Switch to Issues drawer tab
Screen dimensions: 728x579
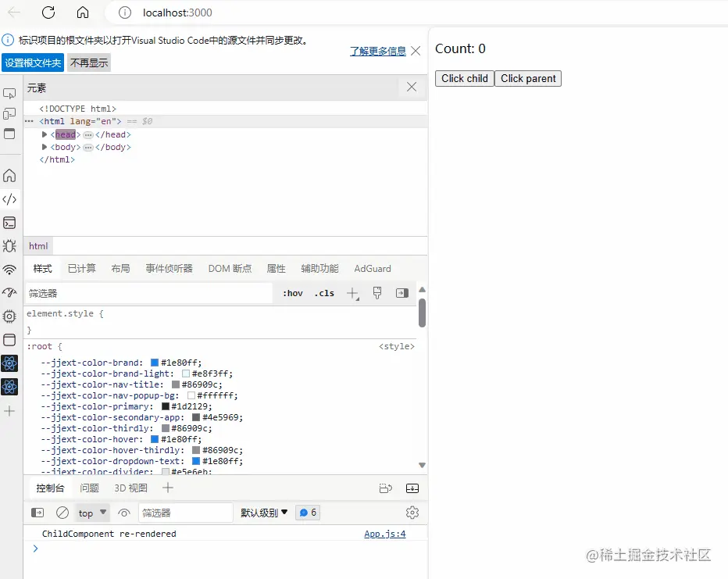pos(89,488)
